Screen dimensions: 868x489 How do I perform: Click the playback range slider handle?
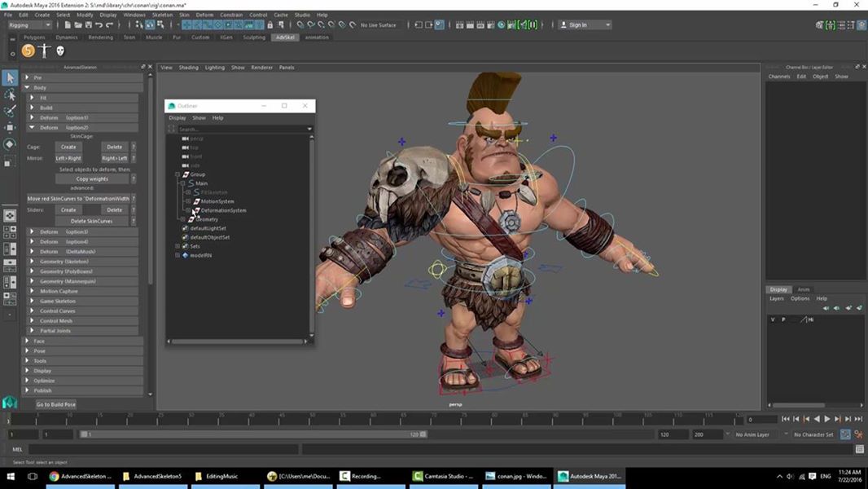[x=254, y=434]
